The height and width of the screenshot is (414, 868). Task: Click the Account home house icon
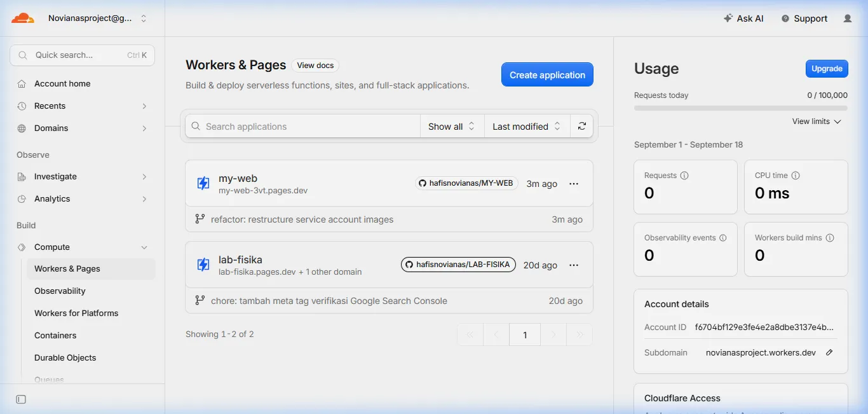coord(22,83)
